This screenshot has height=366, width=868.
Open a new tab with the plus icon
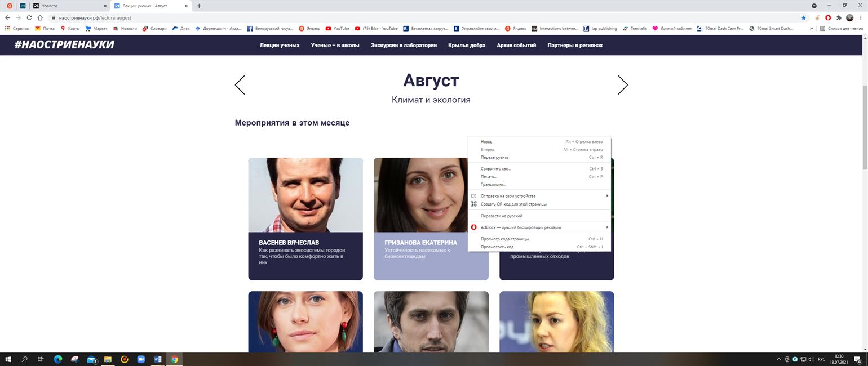(x=199, y=6)
